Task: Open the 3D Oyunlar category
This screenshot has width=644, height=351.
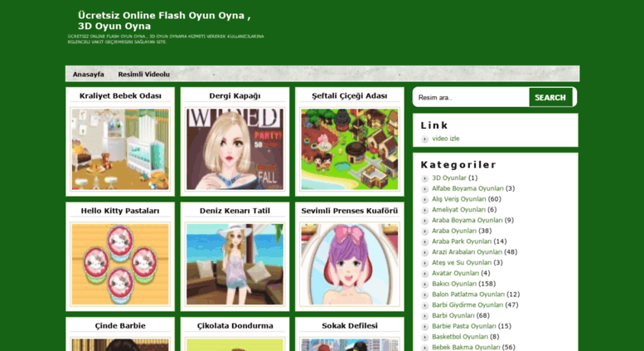Action: pyautogui.click(x=449, y=178)
